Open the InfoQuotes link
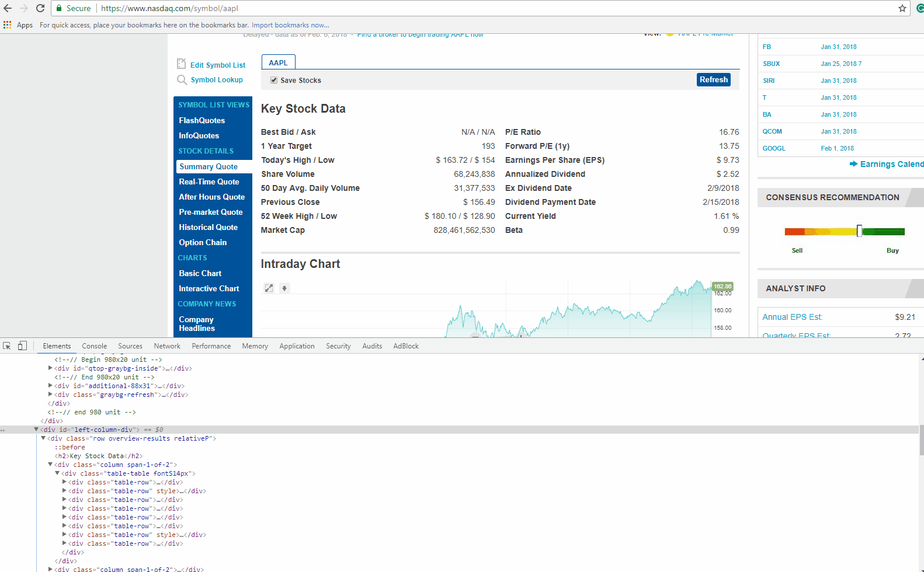This screenshot has width=924, height=572. pos(199,135)
